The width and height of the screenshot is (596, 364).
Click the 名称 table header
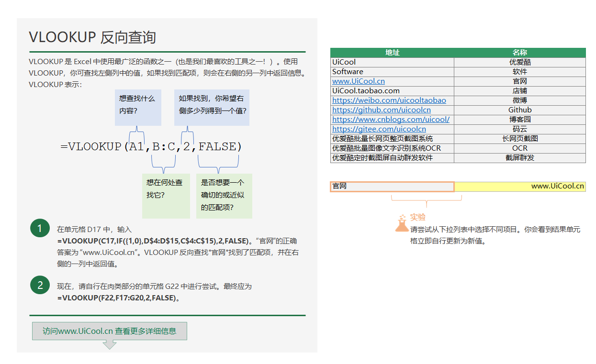pyautogui.click(x=520, y=53)
